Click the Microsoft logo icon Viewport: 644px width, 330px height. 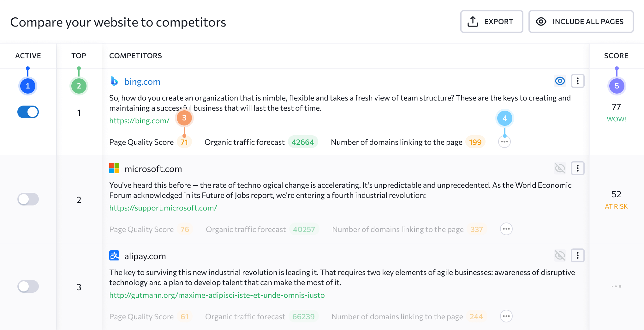coord(114,168)
